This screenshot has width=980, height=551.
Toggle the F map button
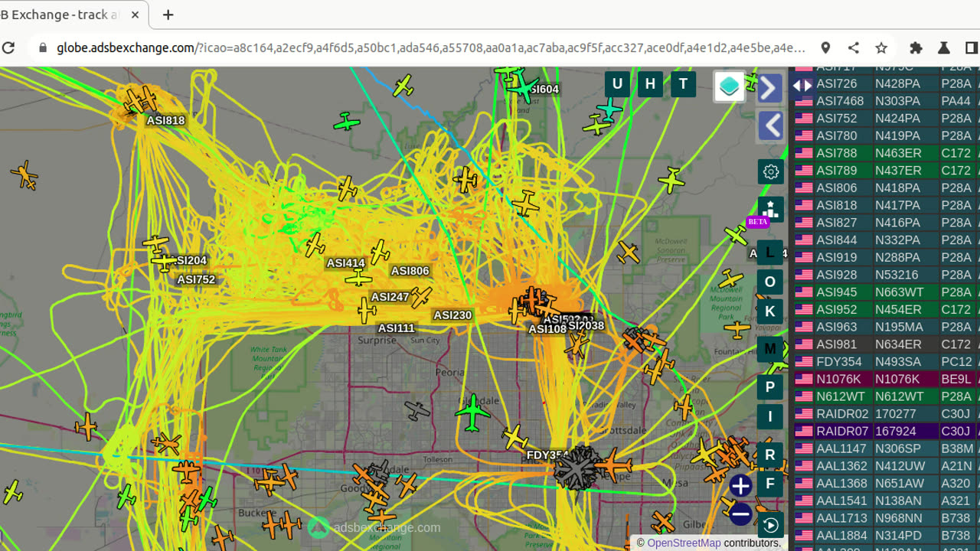click(x=770, y=484)
